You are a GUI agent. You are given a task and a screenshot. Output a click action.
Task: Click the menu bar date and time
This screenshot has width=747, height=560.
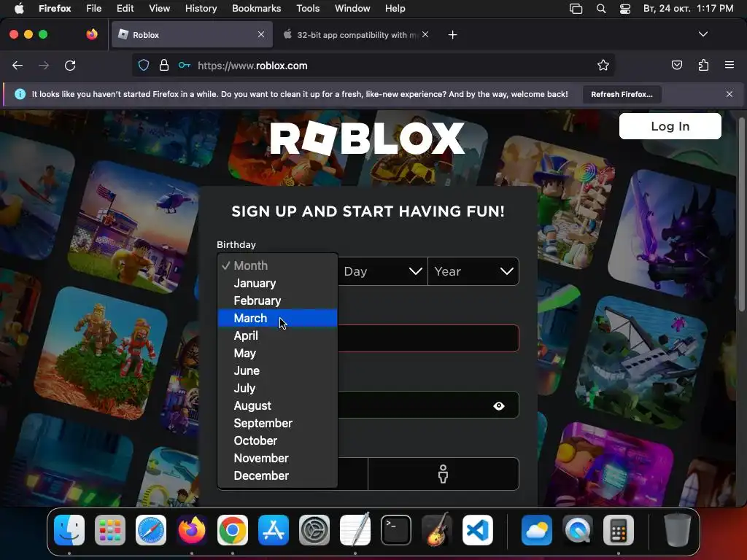click(x=688, y=9)
